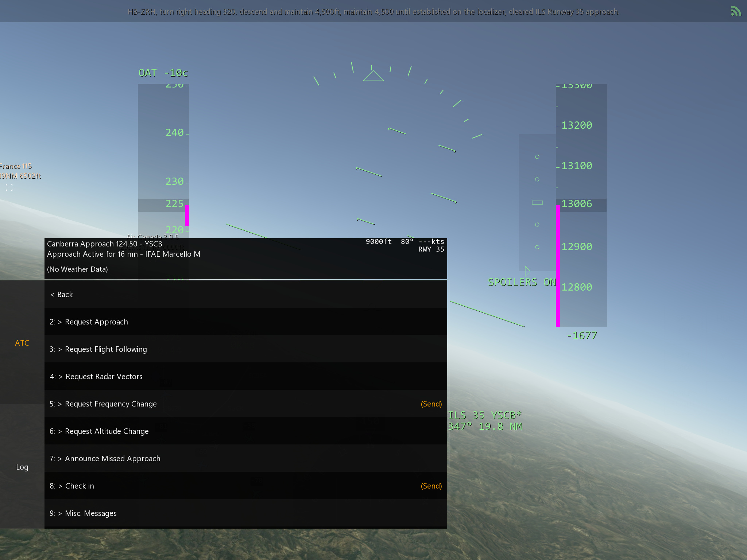Click the ILS 35 YSCB navigation label
The image size is (747, 560).
click(x=485, y=415)
